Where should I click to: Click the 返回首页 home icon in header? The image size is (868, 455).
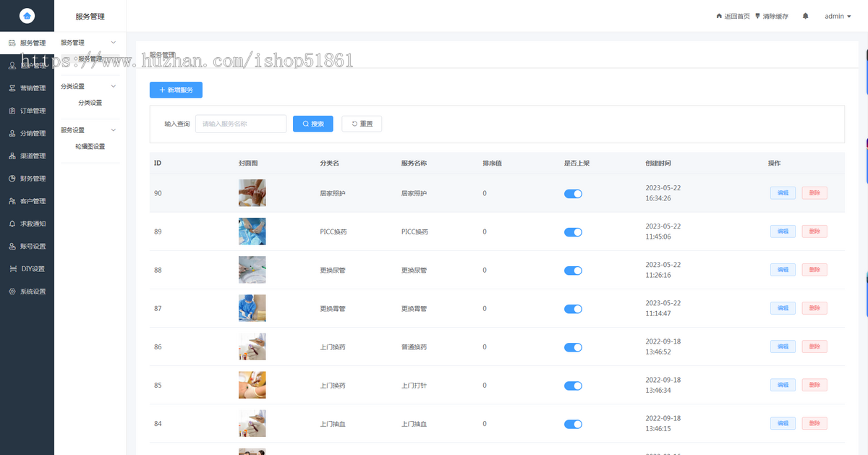719,16
